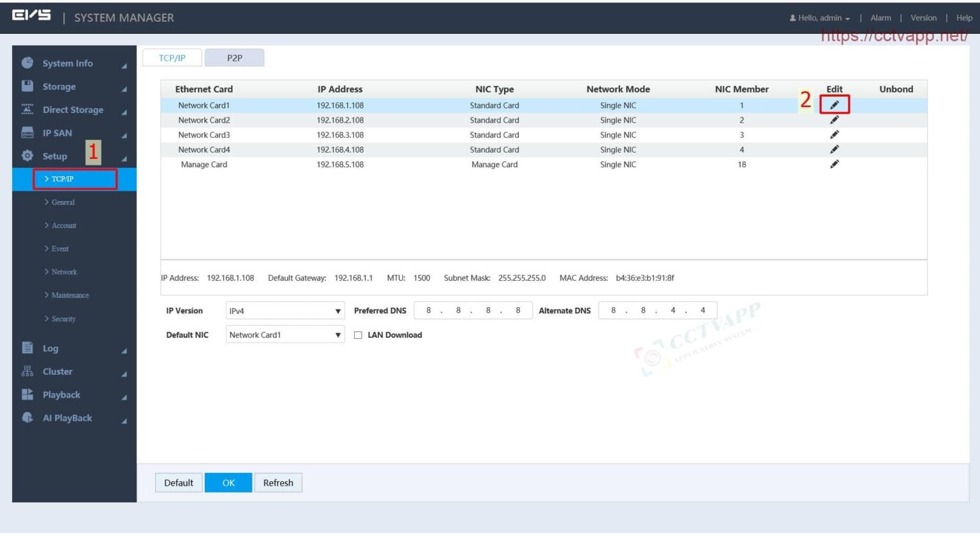
Task: Click the Setup gear icon
Action: pyautogui.click(x=27, y=156)
